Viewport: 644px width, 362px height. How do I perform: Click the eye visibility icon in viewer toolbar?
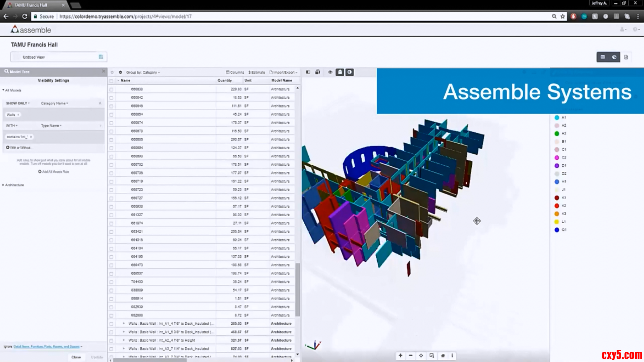(x=330, y=72)
